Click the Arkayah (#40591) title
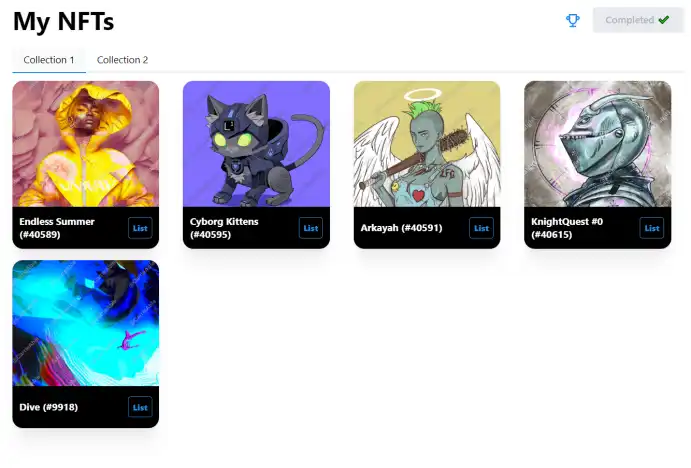691x468 pixels. click(x=401, y=228)
